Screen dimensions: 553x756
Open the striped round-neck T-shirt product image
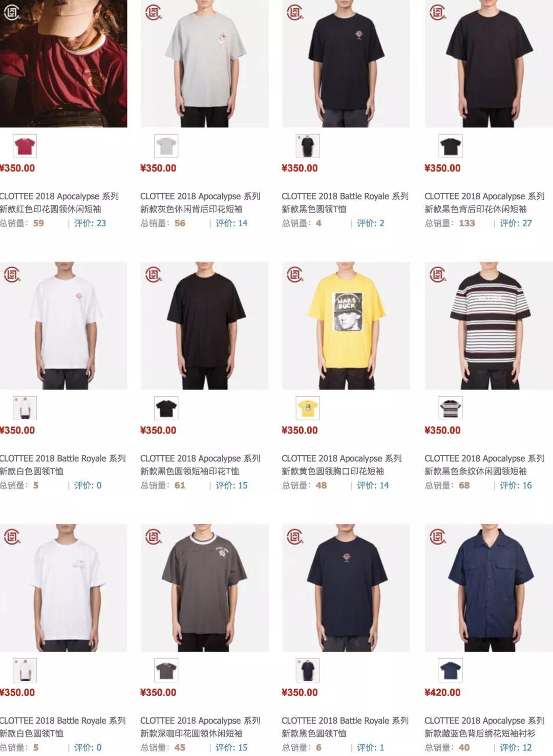pyautogui.click(x=488, y=326)
